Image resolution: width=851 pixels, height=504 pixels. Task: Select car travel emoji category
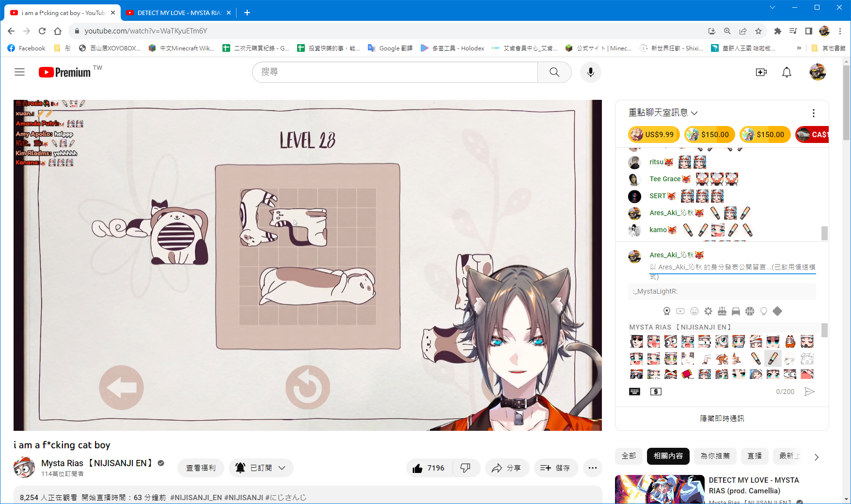coord(736,311)
